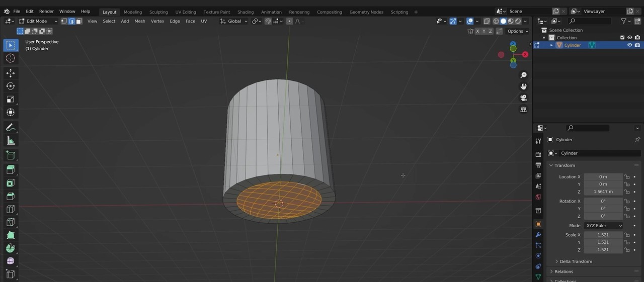
Task: Click the Location Z field
Action: (603, 192)
